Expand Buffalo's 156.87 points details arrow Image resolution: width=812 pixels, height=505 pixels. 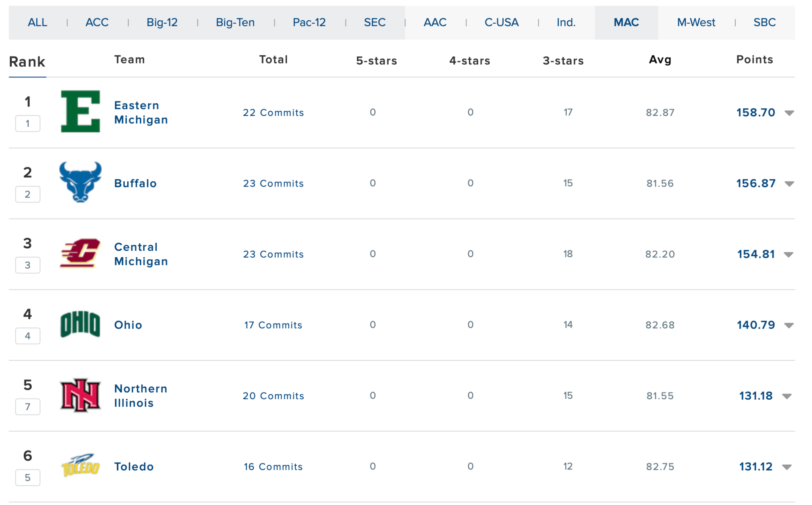coord(789,184)
